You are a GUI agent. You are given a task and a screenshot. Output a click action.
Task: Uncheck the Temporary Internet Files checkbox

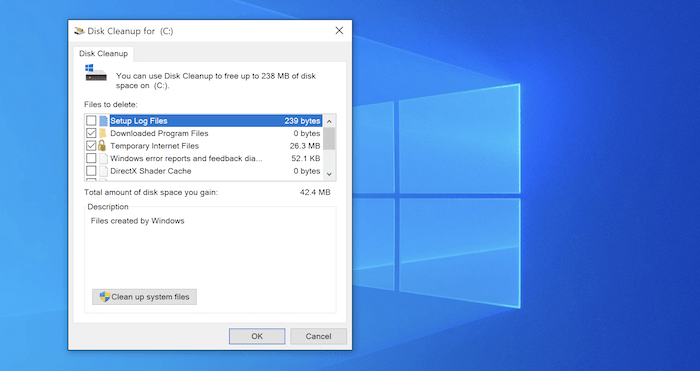[91, 146]
